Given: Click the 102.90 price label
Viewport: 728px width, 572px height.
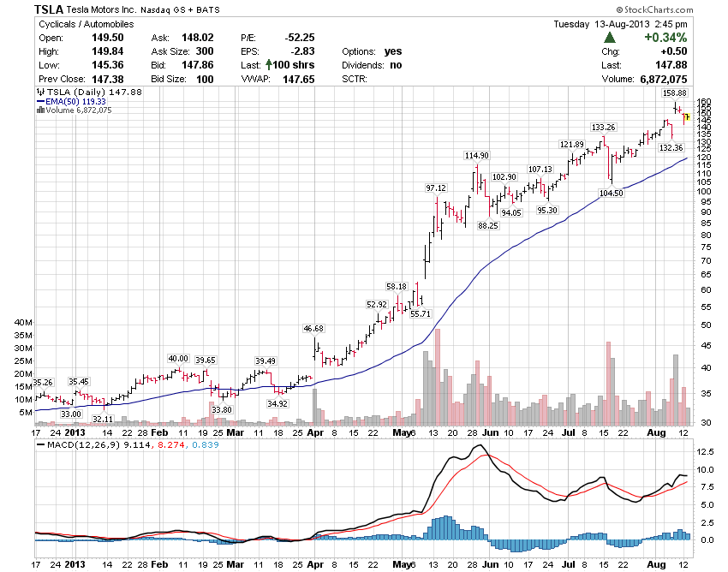Looking at the screenshot, I should [504, 177].
